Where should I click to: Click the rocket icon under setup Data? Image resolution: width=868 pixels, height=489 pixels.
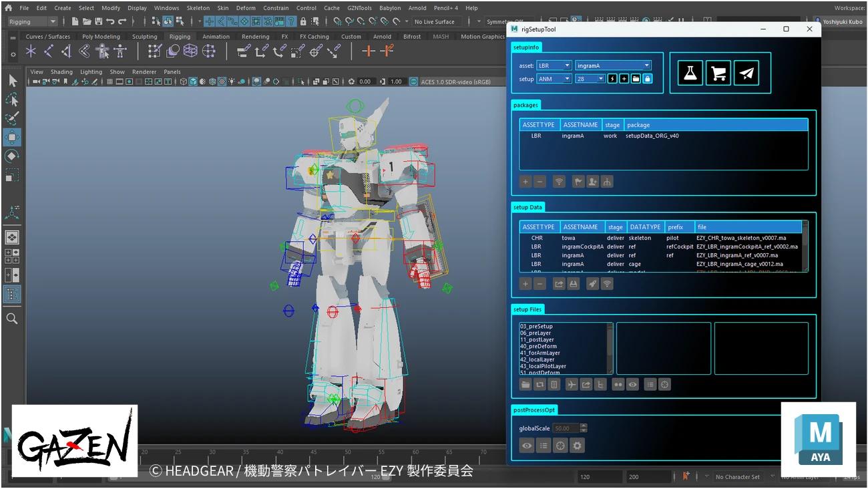coord(592,284)
